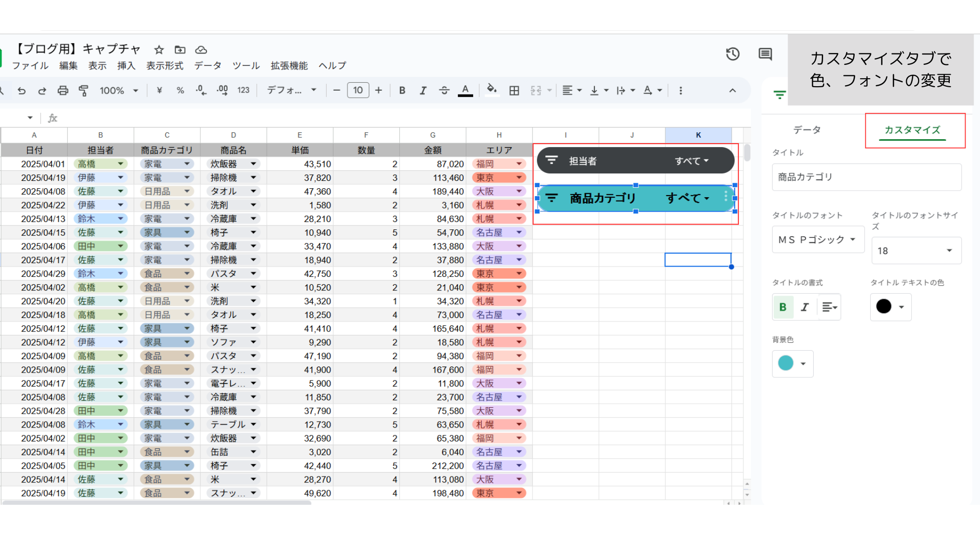Click the filter icon on 担当者 slicer
The height and width of the screenshot is (535, 980).
551,160
